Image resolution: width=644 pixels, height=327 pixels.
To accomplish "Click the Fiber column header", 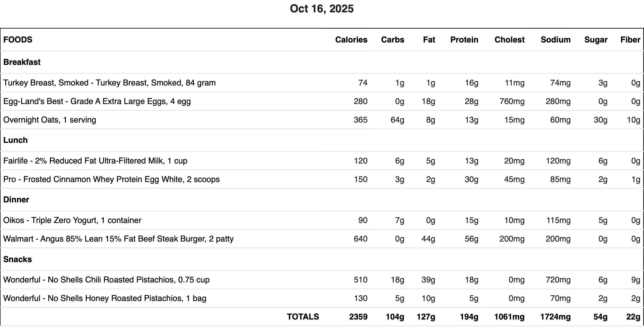I will (630, 40).
